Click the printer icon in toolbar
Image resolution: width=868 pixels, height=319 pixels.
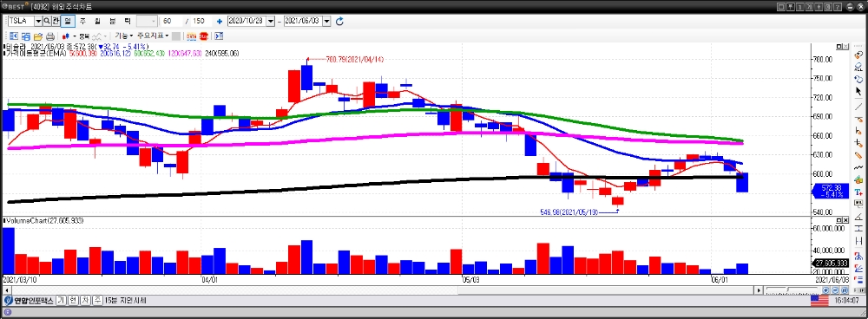point(49,36)
